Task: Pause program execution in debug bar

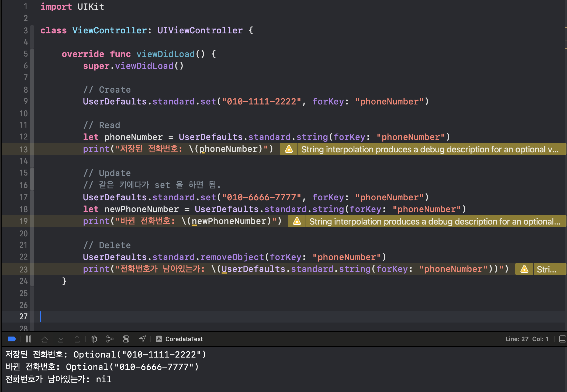Action: coord(29,339)
